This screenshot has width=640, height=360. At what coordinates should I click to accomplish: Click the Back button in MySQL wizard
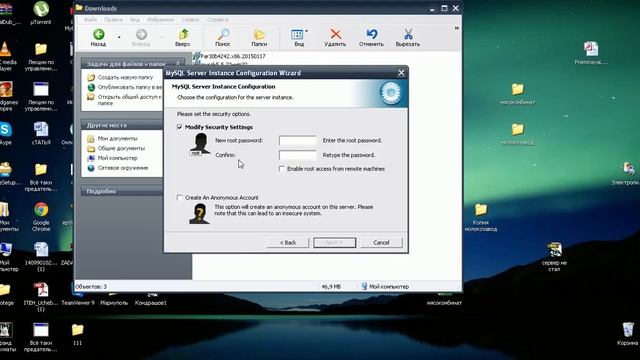288,242
